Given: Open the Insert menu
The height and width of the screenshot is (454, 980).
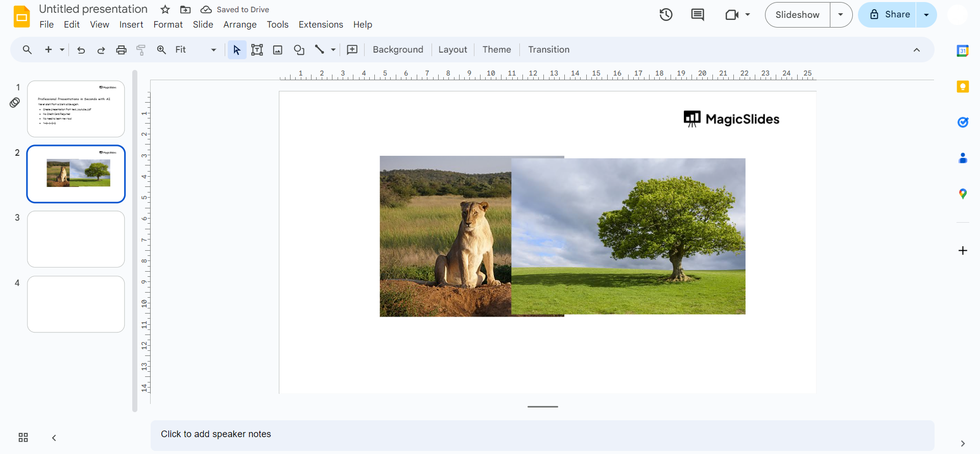Looking at the screenshot, I should [131, 25].
